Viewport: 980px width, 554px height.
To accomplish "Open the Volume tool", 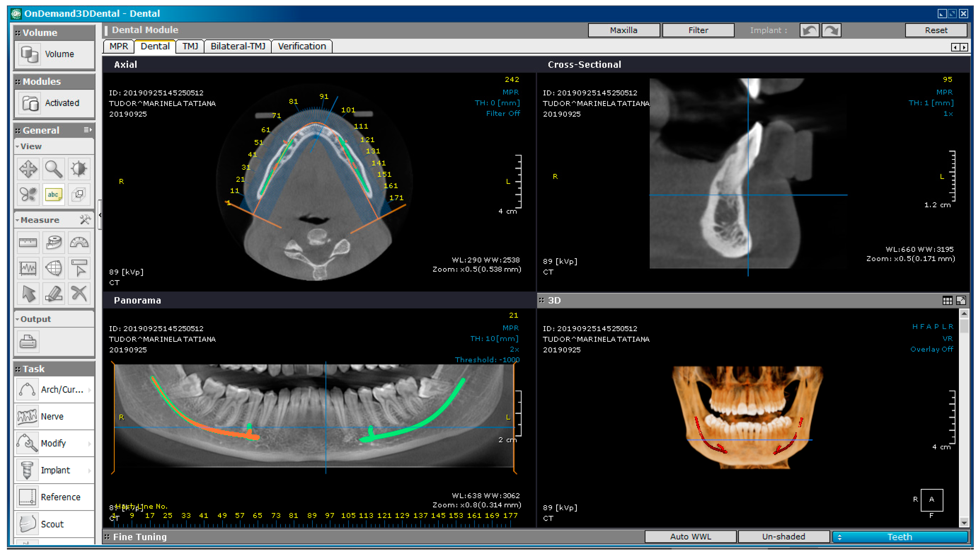I will [x=55, y=55].
